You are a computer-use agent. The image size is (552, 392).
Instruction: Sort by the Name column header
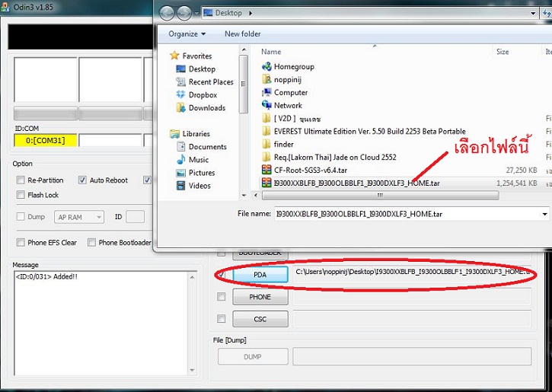click(x=271, y=52)
